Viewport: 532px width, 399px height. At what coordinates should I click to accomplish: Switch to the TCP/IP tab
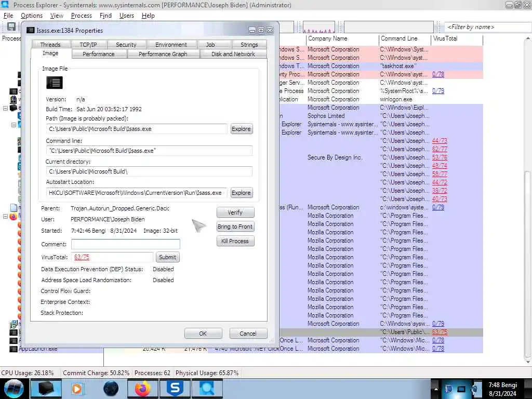click(x=88, y=45)
